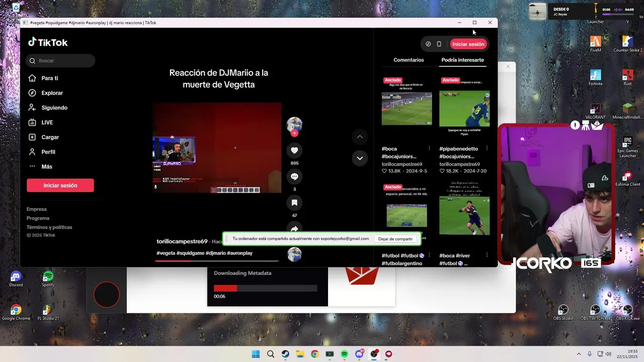644x362 pixels.
Task: Share the video using the arrow icon
Action: pyautogui.click(x=294, y=228)
